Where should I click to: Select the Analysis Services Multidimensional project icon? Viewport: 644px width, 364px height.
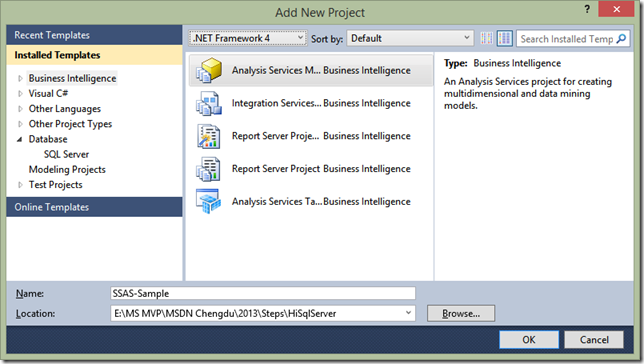209,70
